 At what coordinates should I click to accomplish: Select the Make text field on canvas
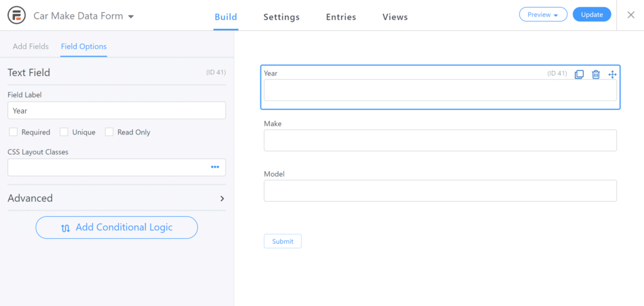tap(440, 140)
